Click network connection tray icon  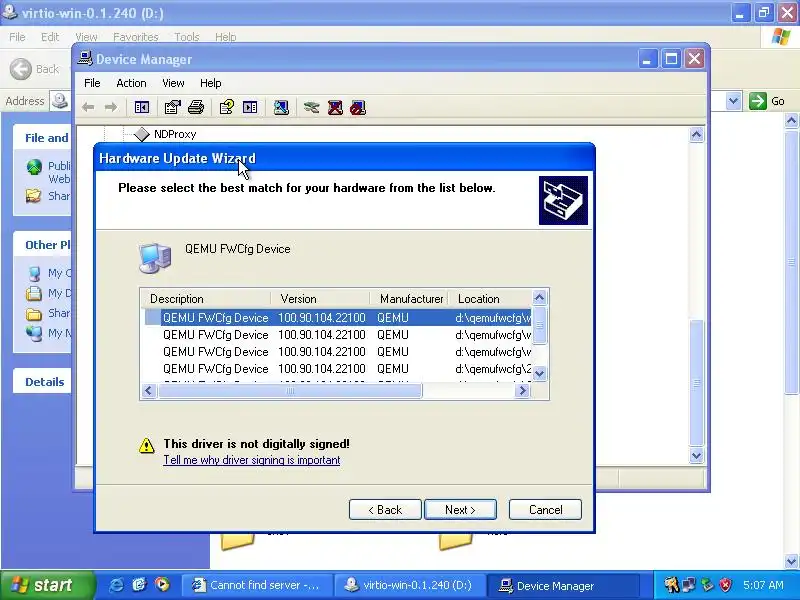coord(689,585)
